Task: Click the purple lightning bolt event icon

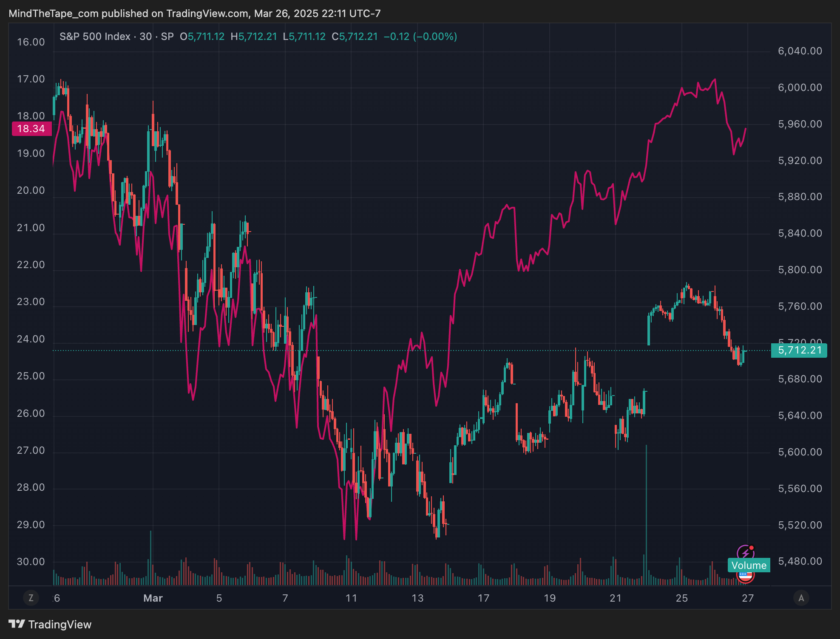Action: click(745, 552)
